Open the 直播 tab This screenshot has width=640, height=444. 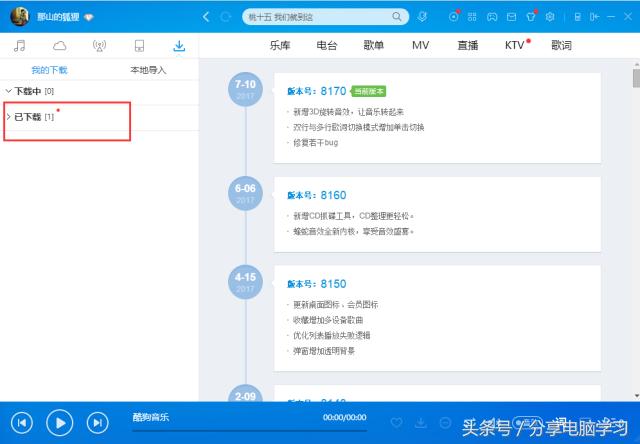467,45
